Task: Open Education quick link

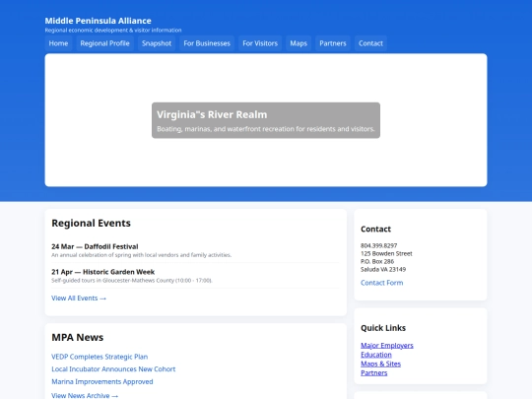Action: [x=376, y=355]
